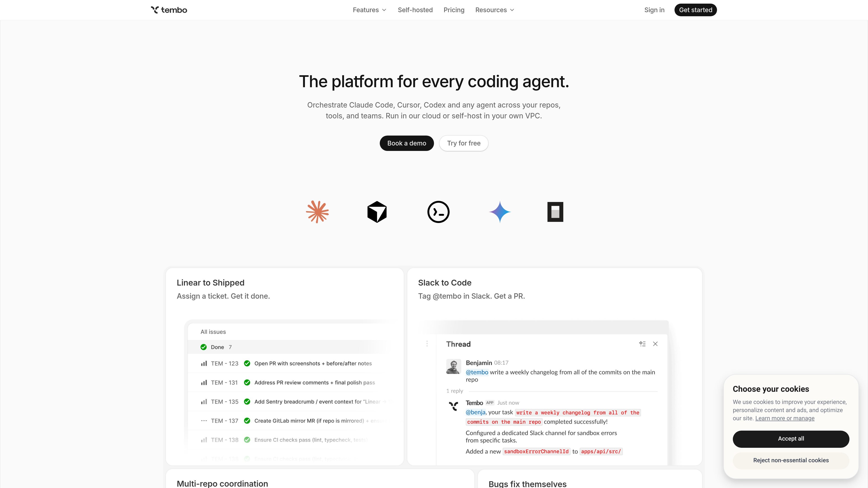This screenshot has width=868, height=488.
Task: Click the "Linear to Shipped" card heading
Action: (x=211, y=283)
